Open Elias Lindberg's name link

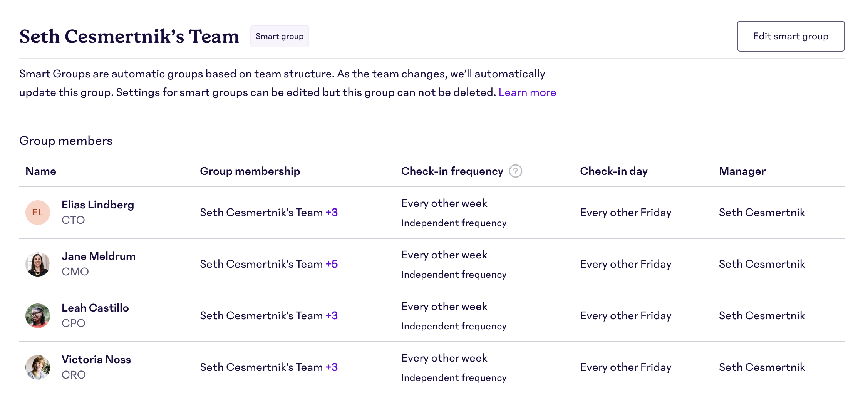coord(98,205)
